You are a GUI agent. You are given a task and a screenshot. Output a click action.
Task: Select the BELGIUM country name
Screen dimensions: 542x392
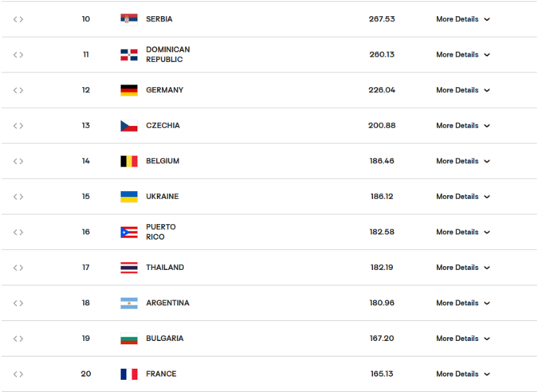tap(163, 161)
